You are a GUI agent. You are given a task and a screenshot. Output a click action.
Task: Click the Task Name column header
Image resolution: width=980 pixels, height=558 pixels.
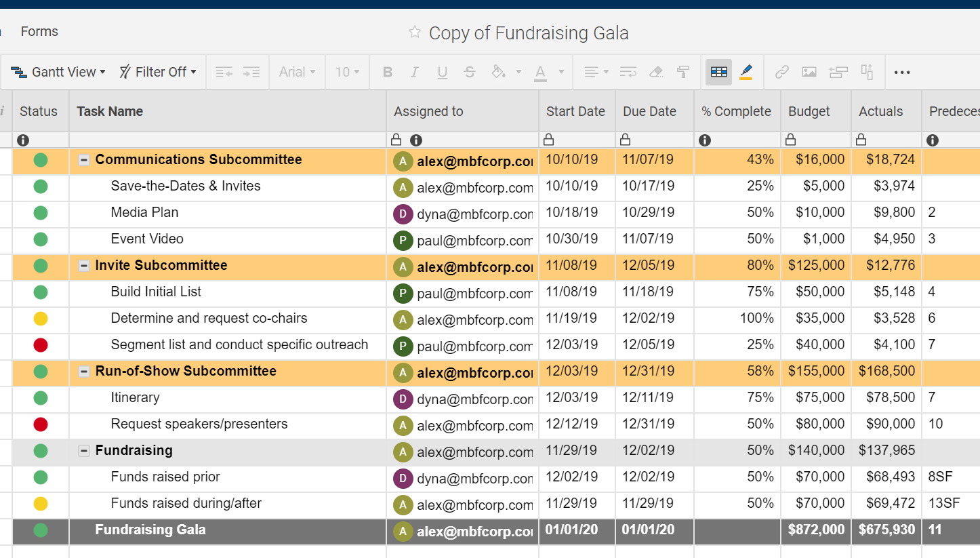click(110, 111)
